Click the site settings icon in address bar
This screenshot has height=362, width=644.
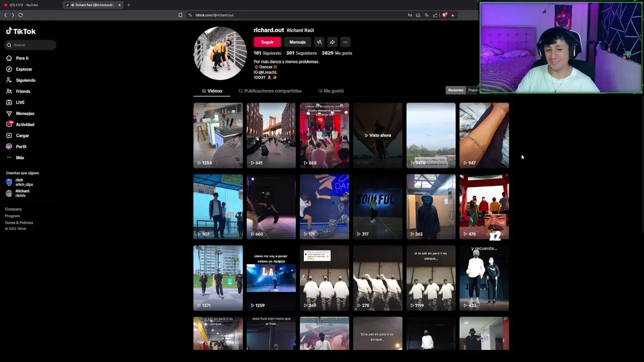(x=190, y=15)
